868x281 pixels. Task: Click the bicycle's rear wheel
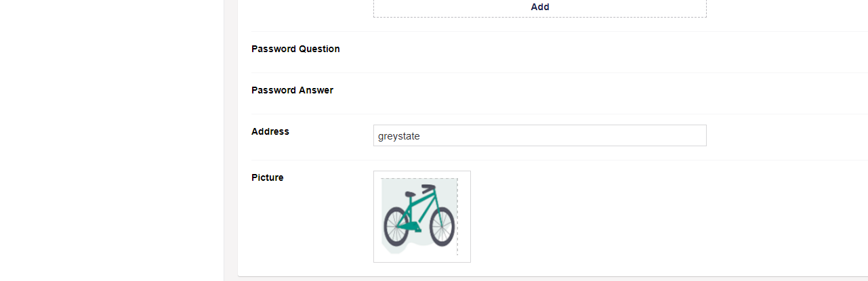pos(396,226)
